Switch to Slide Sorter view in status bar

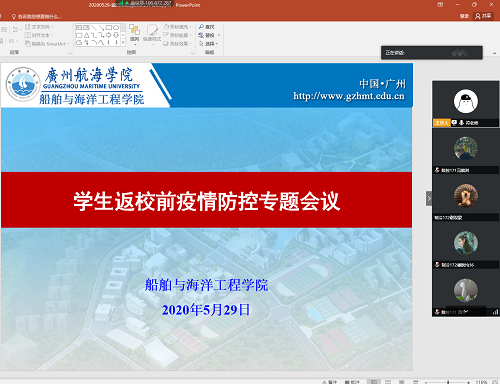pyautogui.click(x=388, y=382)
